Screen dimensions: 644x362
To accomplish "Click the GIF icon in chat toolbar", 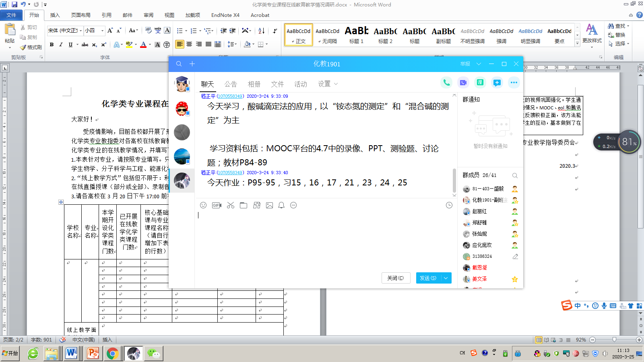I will tap(217, 205).
